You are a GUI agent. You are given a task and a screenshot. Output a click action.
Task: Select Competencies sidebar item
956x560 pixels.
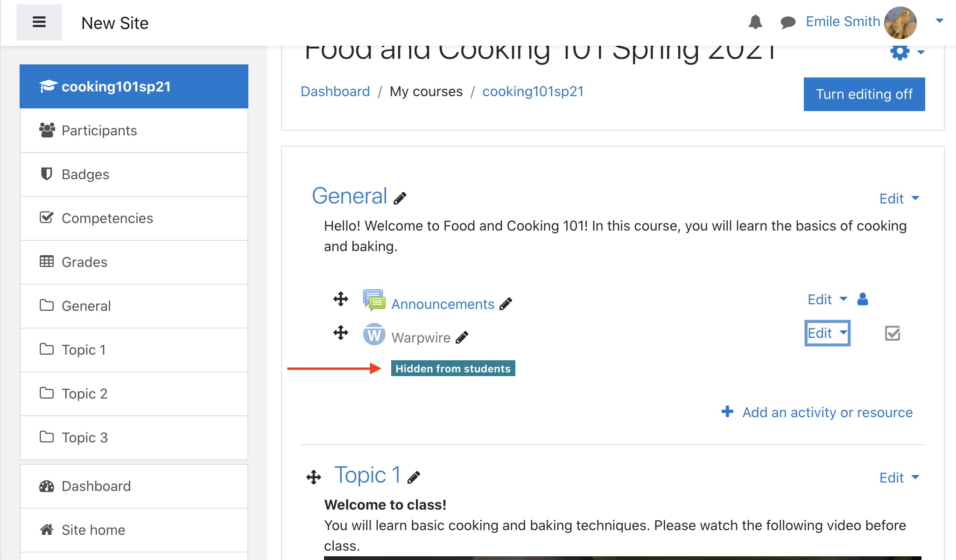pyautogui.click(x=107, y=218)
